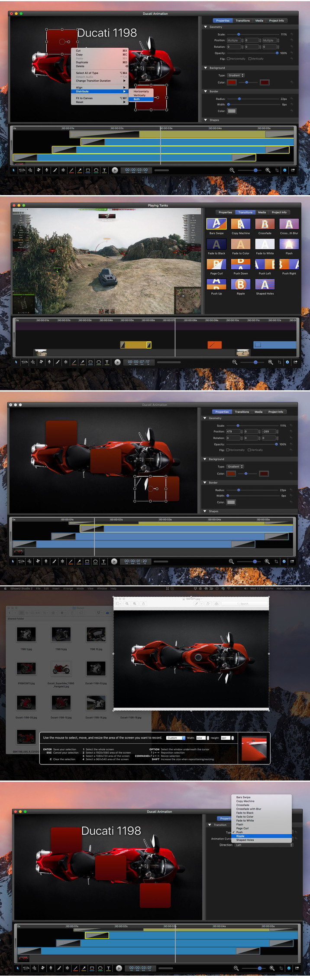Pick the Fade to Black transition thumbnail

click(216, 244)
